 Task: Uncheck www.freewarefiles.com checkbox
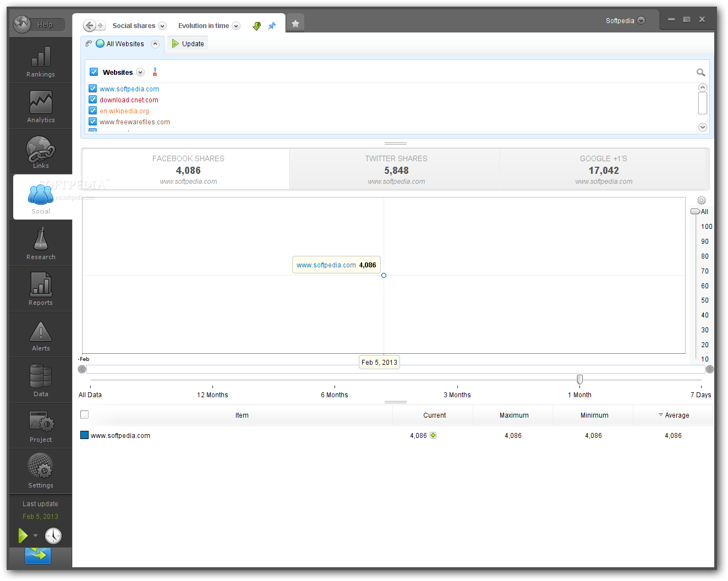click(x=93, y=122)
